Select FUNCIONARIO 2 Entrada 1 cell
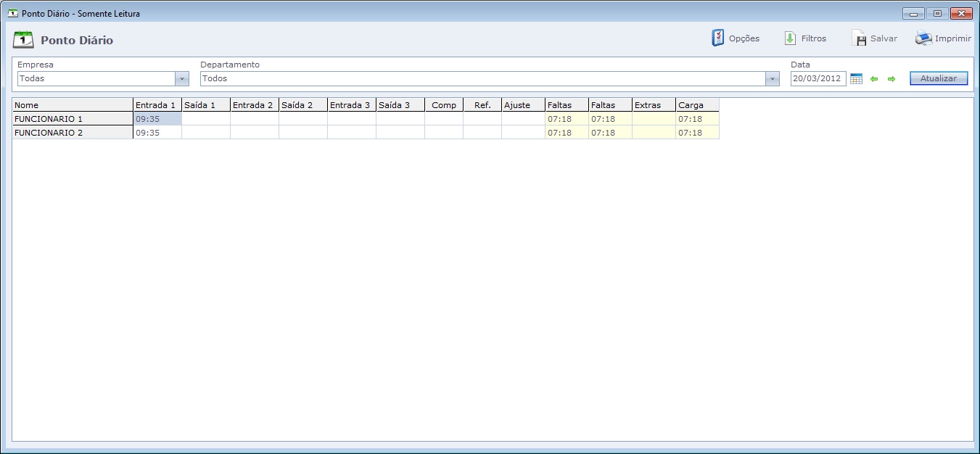Screen dimensions: 980x454 157,133
